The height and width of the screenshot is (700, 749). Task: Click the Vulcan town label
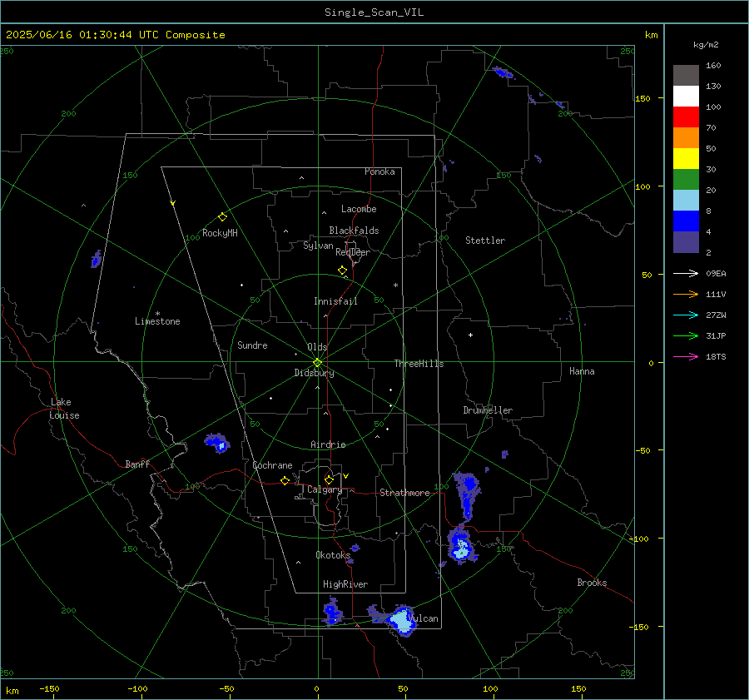click(x=424, y=618)
